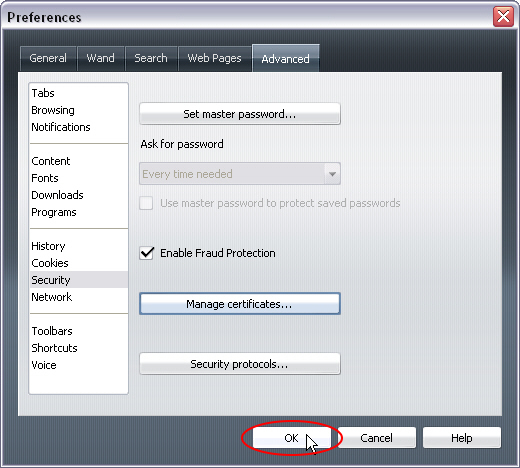
Task: Switch to the Wand tab
Action: [x=101, y=58]
